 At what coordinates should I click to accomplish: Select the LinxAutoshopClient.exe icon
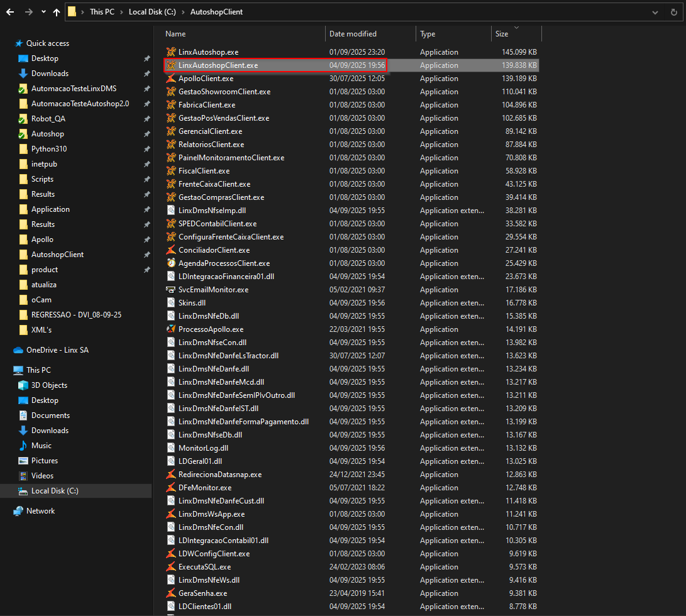pos(171,65)
